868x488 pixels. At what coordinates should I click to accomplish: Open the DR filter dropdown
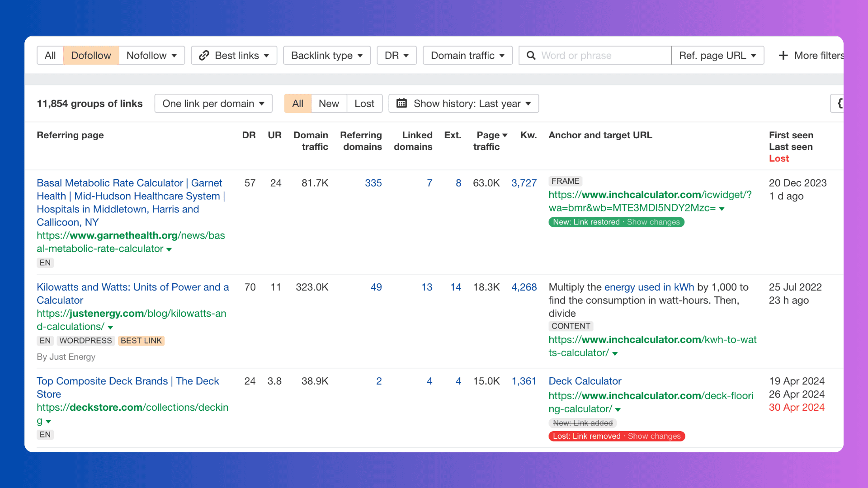click(396, 55)
